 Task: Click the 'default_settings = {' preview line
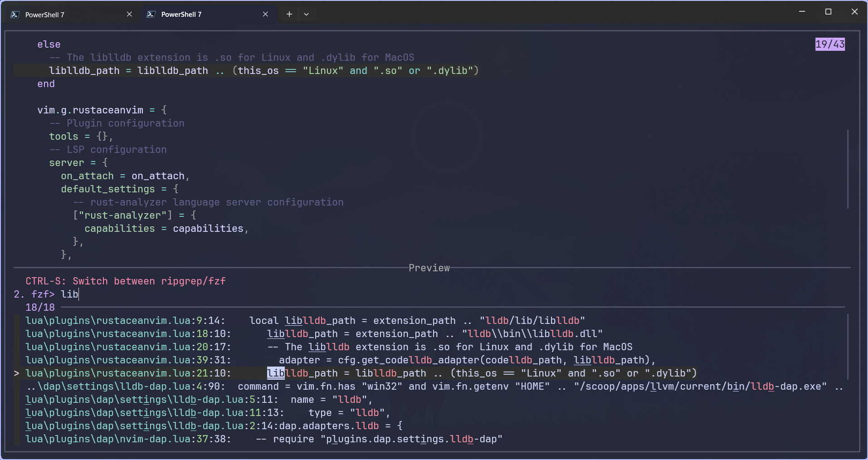coord(120,189)
